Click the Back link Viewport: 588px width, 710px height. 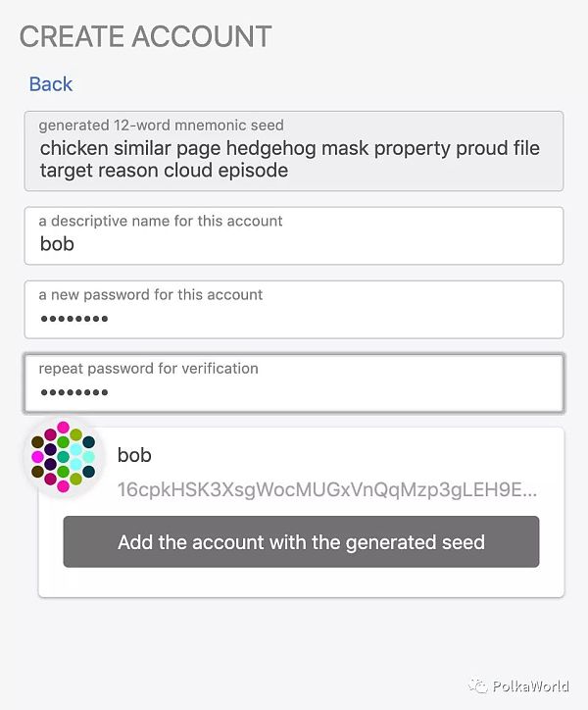tap(51, 84)
